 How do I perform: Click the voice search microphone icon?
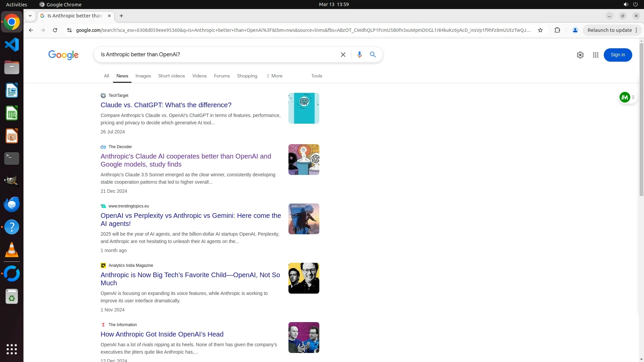point(359,55)
